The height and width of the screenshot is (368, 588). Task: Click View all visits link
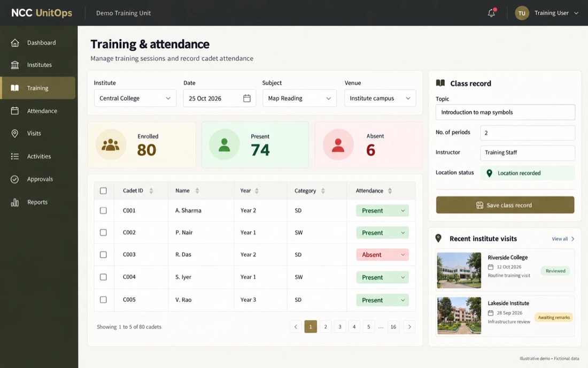coord(563,239)
